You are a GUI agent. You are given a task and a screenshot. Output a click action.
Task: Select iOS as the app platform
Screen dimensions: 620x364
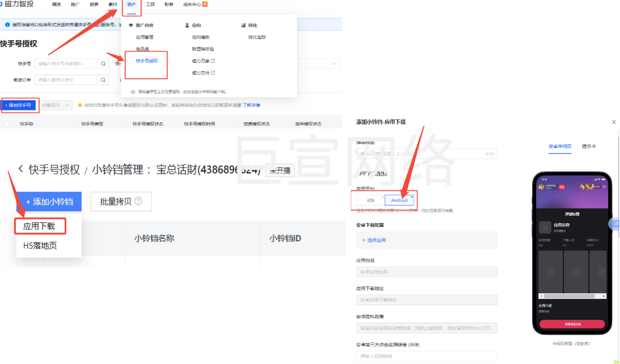(371, 200)
